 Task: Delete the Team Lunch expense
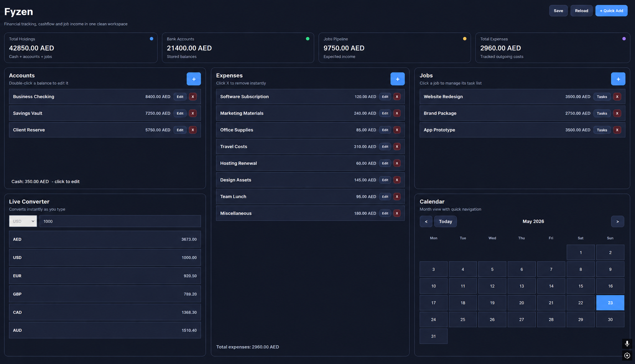(x=397, y=197)
